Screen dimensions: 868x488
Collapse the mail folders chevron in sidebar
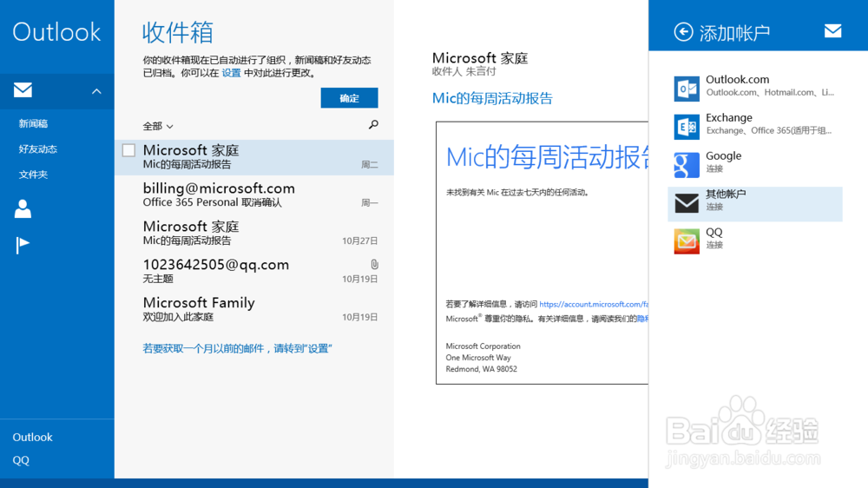(x=96, y=91)
